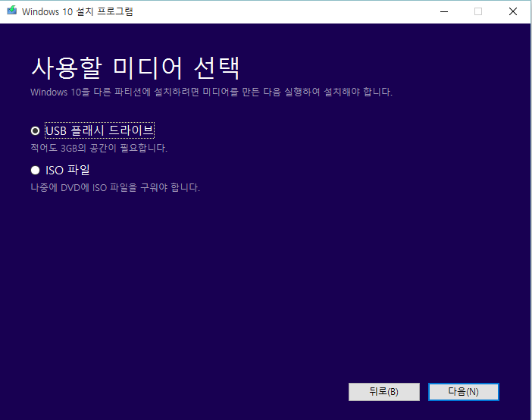The width and height of the screenshot is (532, 420).
Task: Click the text '나중에 DVD에 ISO 파일을 구워야 합니다.'
Action: click(x=115, y=187)
